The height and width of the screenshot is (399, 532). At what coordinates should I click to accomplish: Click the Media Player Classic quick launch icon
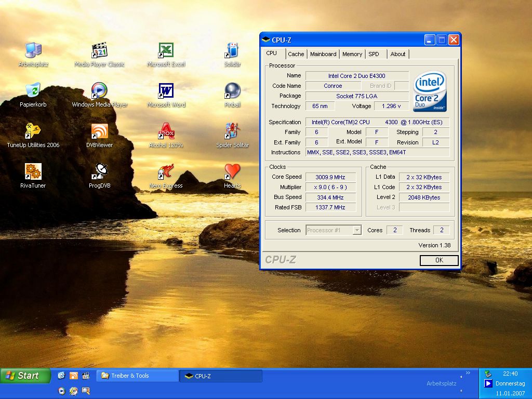pos(86,375)
